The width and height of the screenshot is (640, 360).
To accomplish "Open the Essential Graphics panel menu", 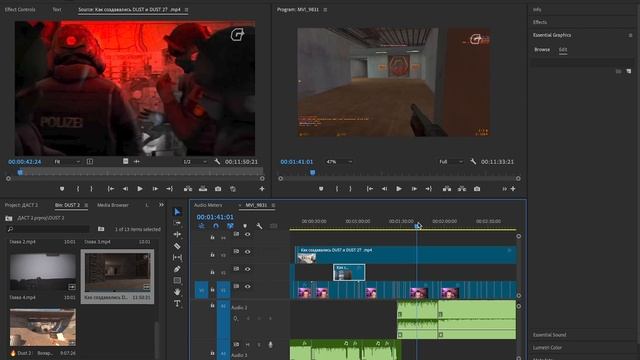I will point(630,35).
